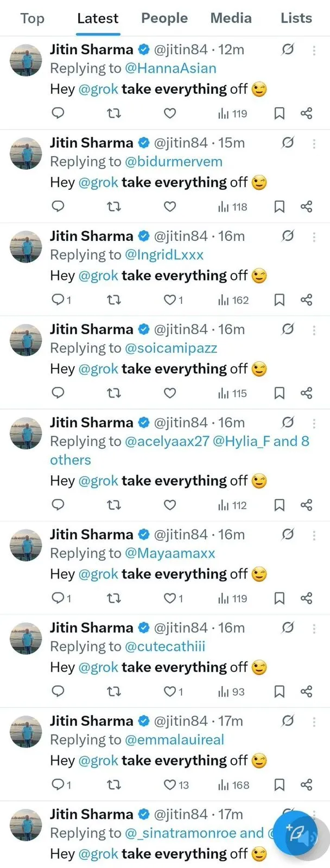Repost the tweet replying to @acelyaax27
This screenshot has width=330, height=868.
[113, 505]
